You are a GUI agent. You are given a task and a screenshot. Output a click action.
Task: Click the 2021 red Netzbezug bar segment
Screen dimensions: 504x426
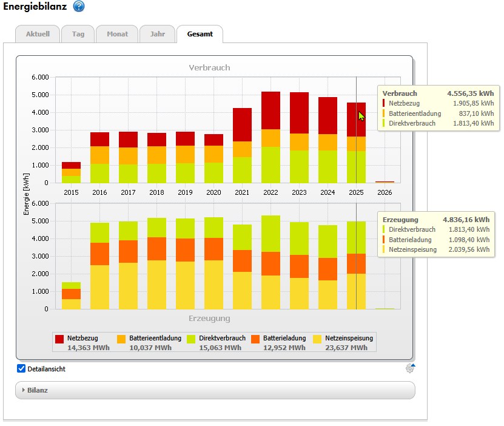[242, 124]
